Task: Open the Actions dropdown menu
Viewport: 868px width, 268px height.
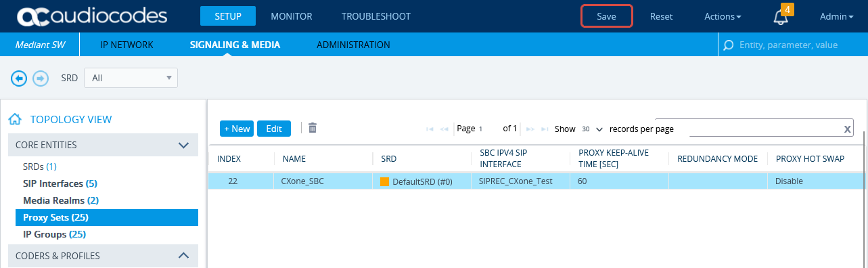Action: point(723,16)
